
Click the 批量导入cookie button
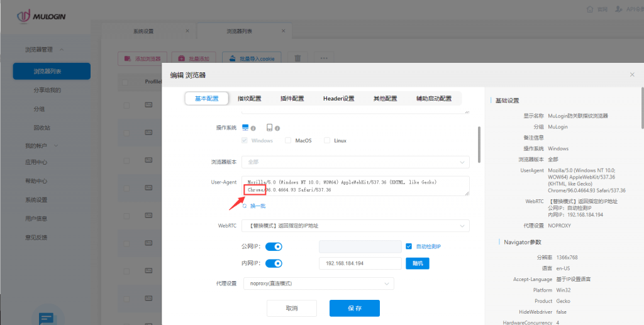[x=252, y=58]
